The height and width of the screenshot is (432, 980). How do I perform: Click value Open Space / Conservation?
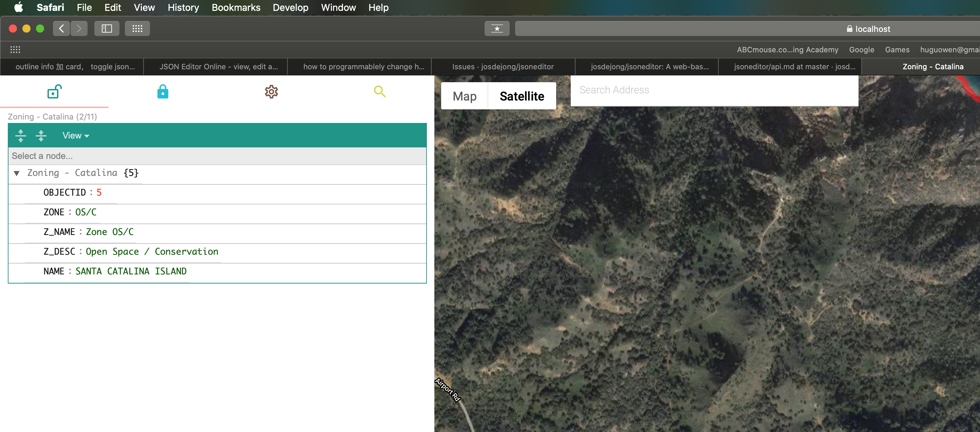[x=152, y=252]
